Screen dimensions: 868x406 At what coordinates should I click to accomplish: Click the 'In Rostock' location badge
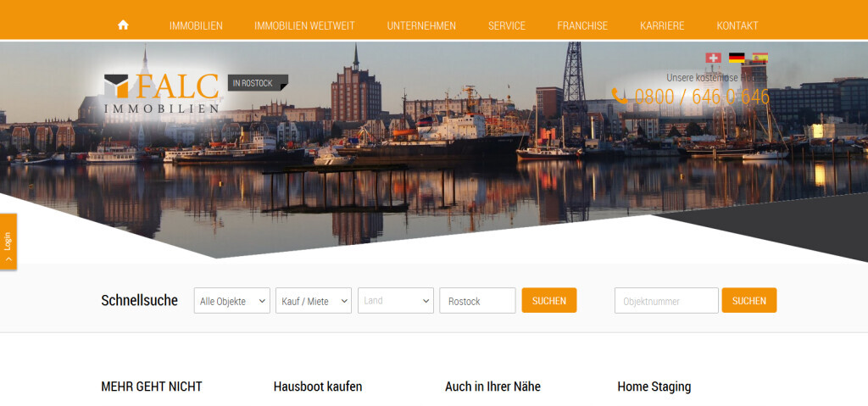click(x=257, y=83)
